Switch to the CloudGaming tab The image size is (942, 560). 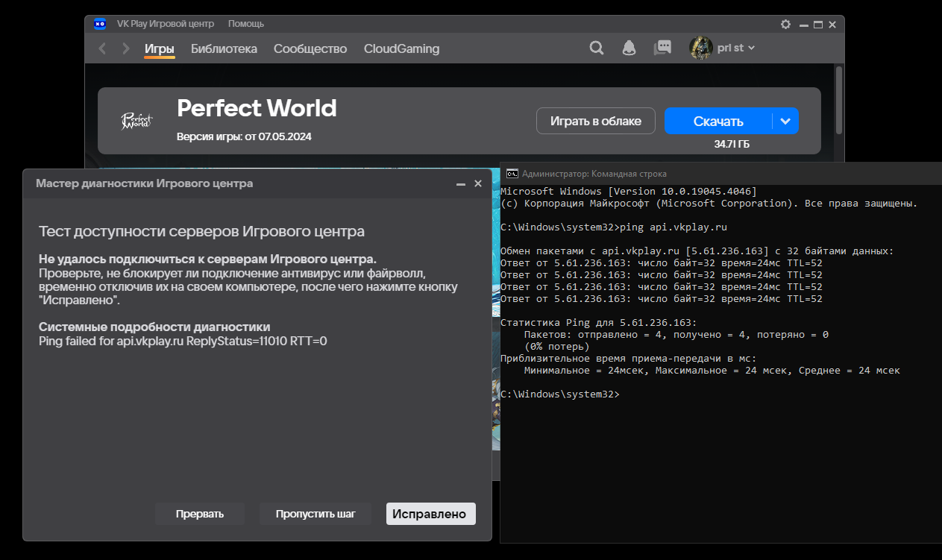tap(401, 48)
